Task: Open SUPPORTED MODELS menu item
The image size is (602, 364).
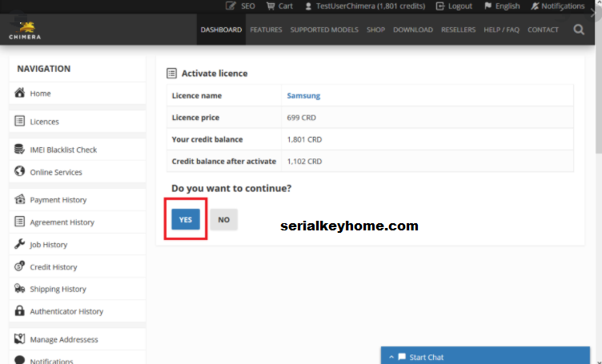Action: (x=324, y=30)
